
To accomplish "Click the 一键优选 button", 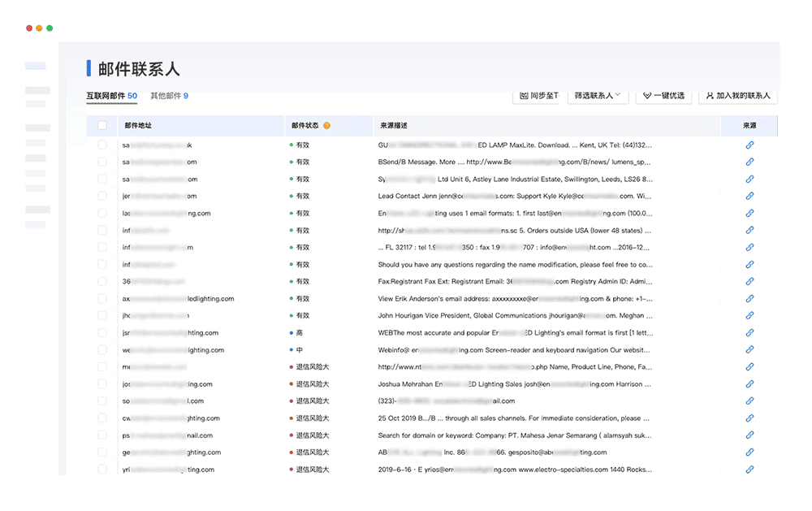I will tap(663, 96).
